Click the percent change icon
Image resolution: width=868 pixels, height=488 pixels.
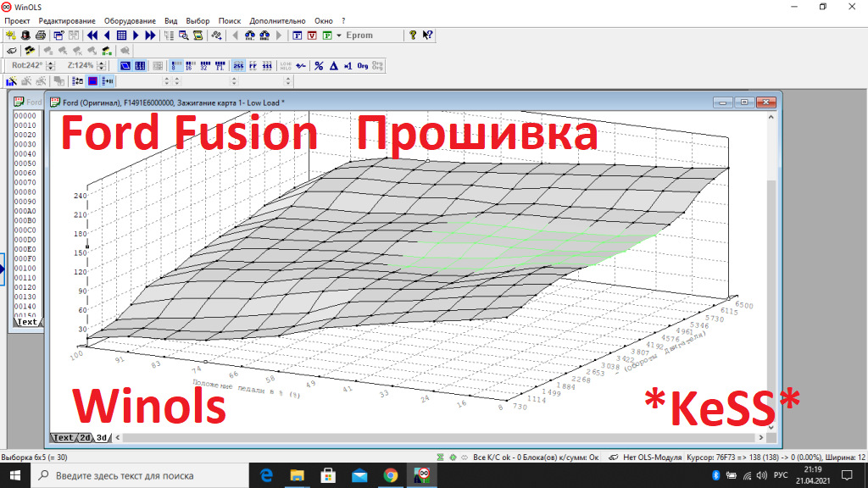click(319, 66)
